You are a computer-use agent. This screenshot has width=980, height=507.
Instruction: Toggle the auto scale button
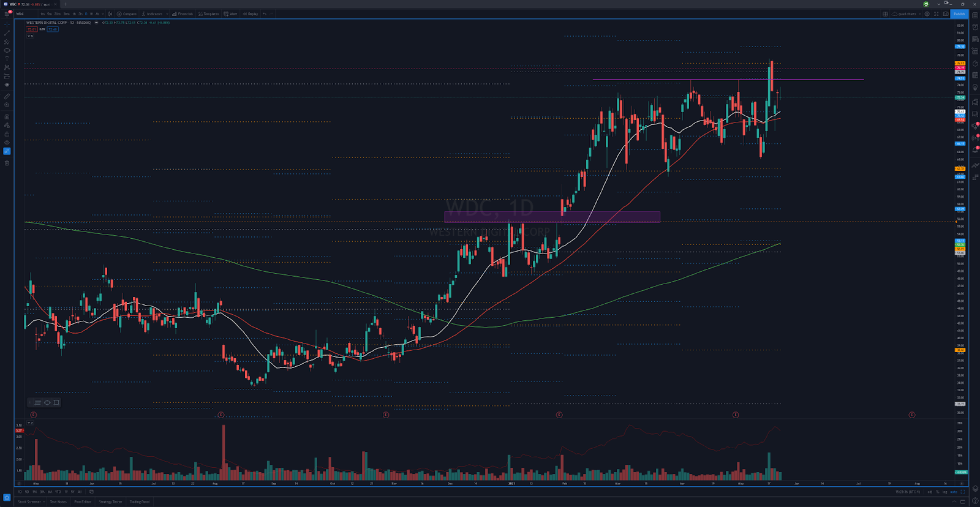(954, 492)
